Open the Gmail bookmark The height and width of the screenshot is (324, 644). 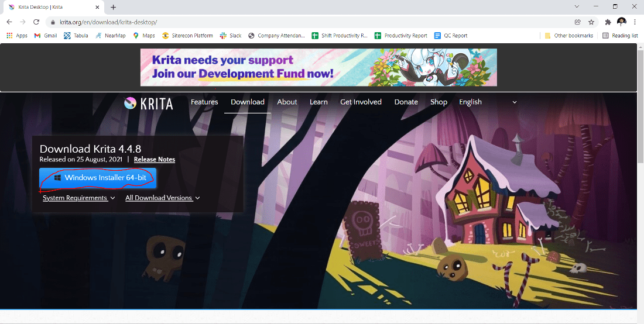pyautogui.click(x=46, y=36)
